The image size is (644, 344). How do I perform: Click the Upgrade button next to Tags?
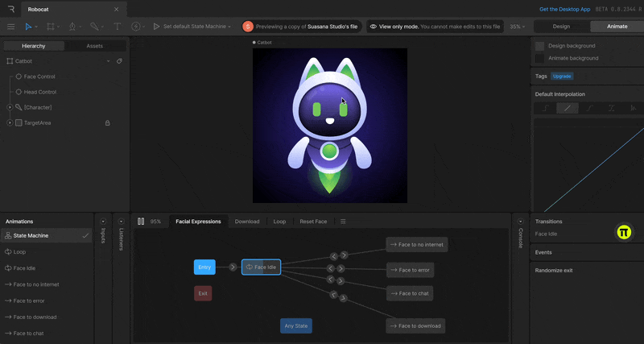click(562, 77)
